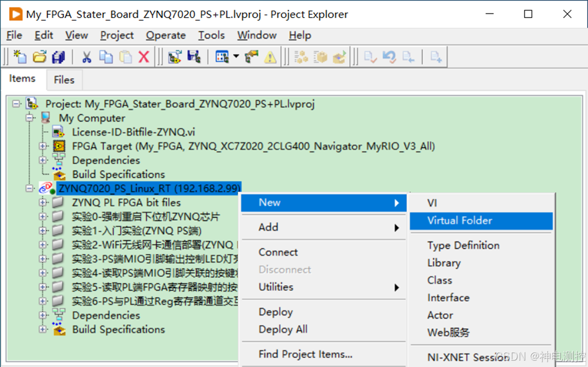Expand the 实验3 folder node

pyautogui.click(x=43, y=259)
